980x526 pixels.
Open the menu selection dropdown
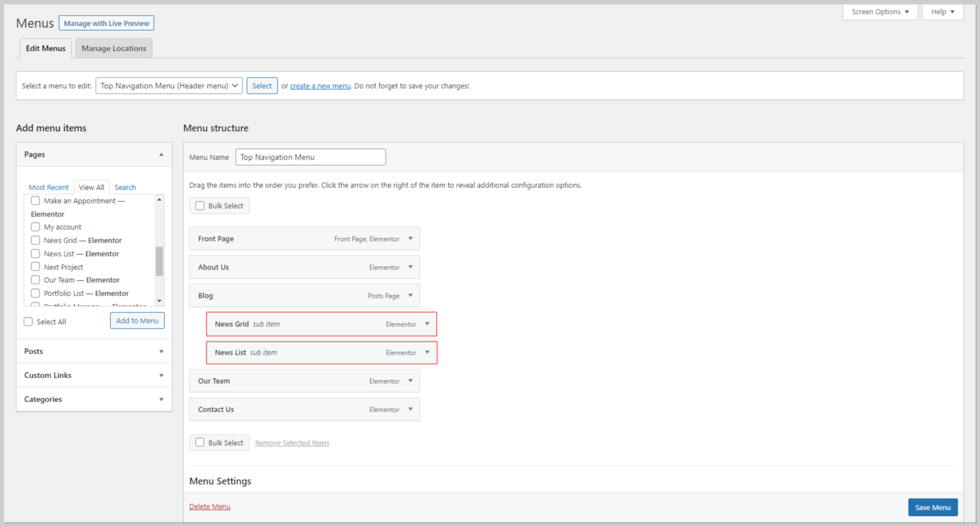[169, 86]
